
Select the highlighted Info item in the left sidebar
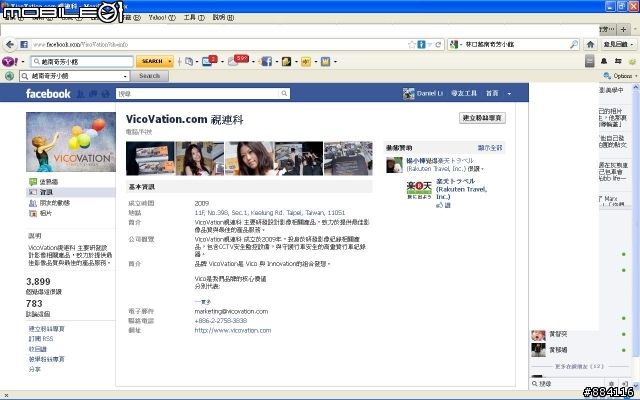[x=71, y=192]
